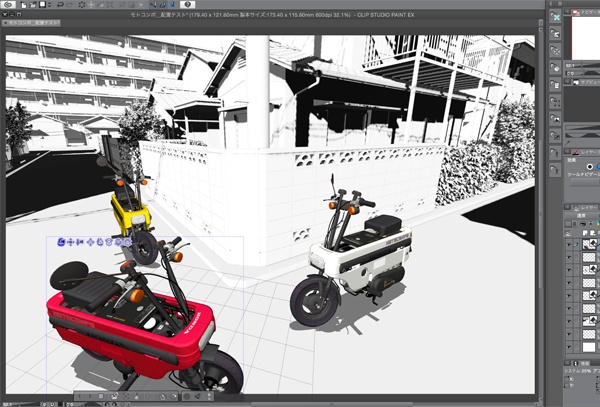This screenshot has width=600, height=407.
Task: Toggle eye icon of second layer from top
Action: pos(569,257)
